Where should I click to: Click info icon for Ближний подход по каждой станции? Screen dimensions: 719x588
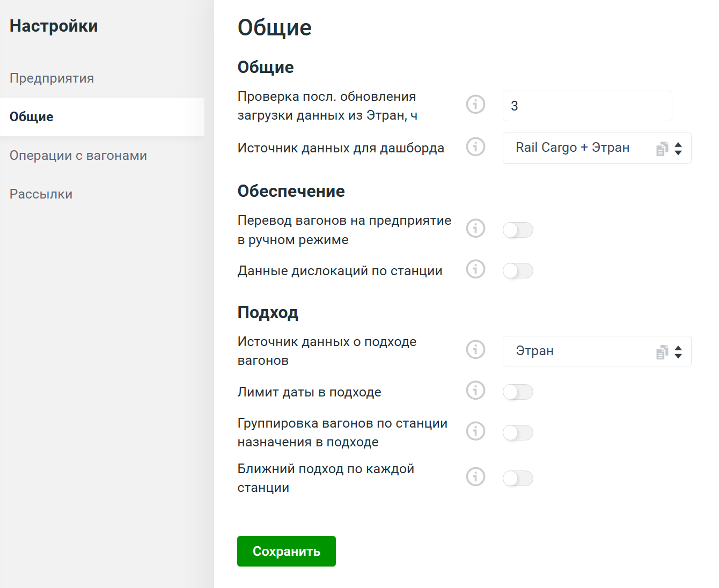[x=475, y=477]
